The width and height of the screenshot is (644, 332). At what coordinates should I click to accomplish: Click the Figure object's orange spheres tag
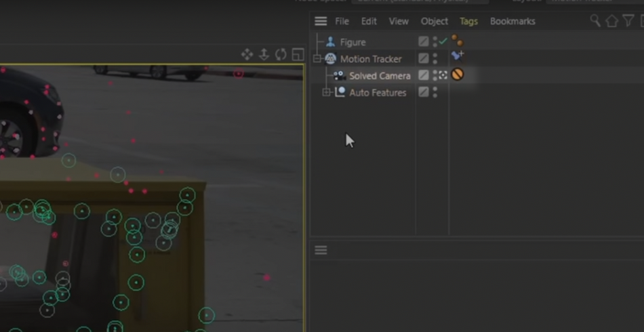coord(457,40)
